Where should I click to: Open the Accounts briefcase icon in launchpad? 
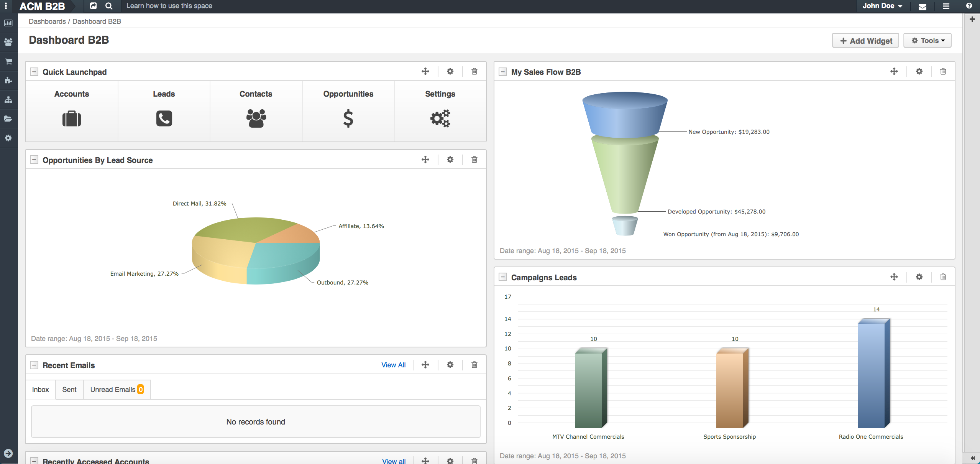coord(72,118)
